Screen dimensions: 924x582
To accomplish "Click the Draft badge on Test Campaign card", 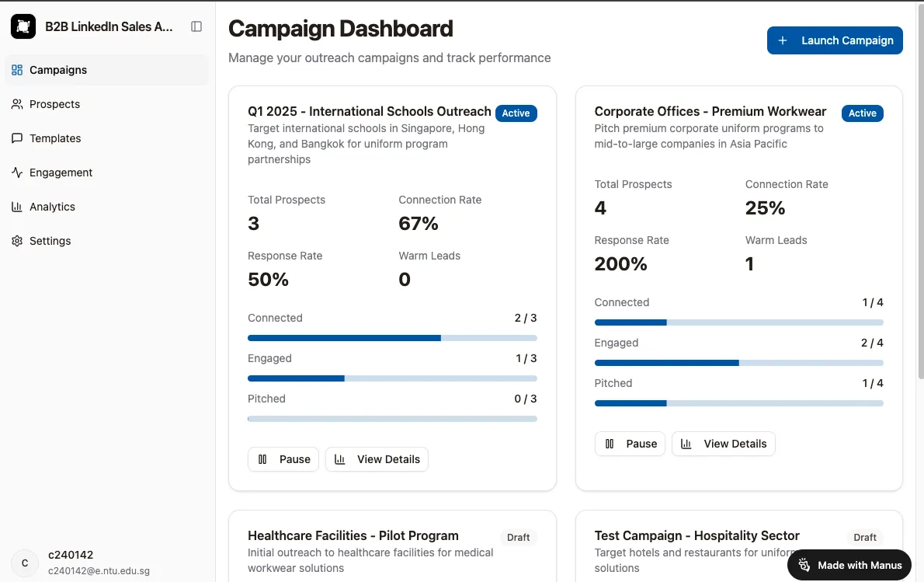I will pyautogui.click(x=864, y=537).
